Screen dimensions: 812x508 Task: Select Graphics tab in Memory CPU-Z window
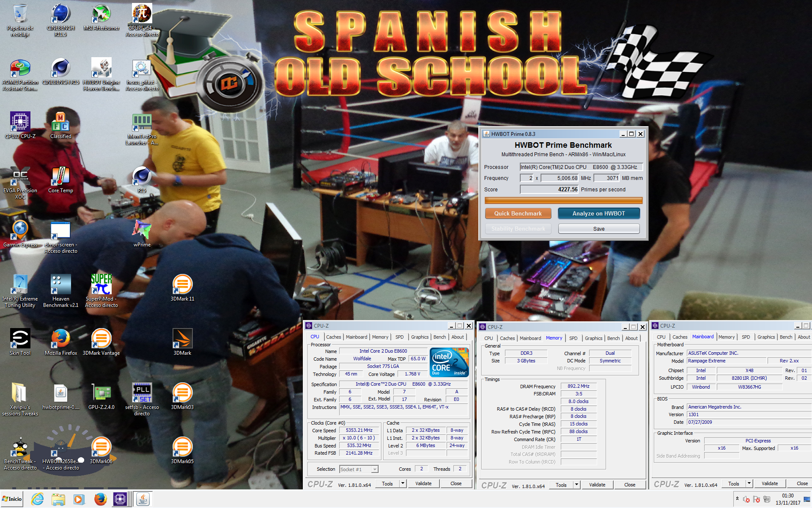coord(593,338)
